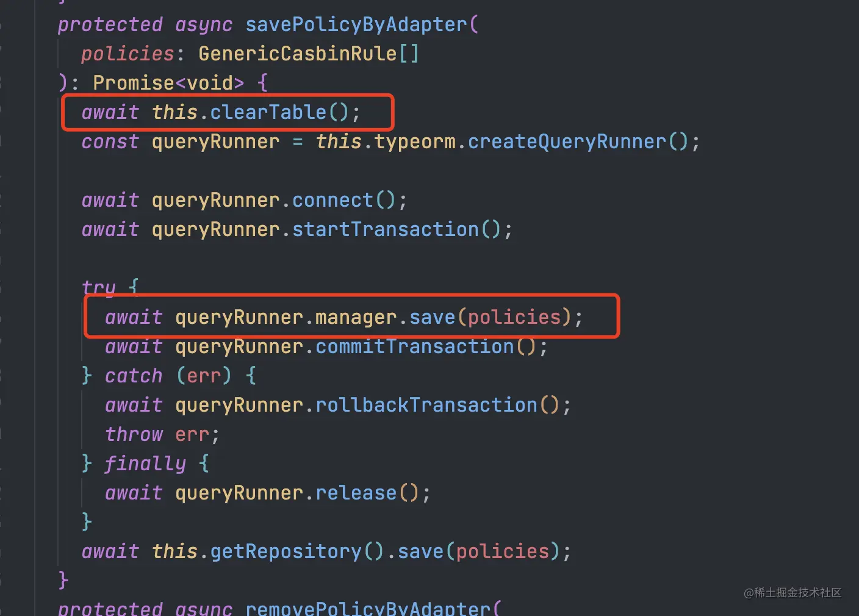
Task: Click the throw err statement
Action: 162,434
